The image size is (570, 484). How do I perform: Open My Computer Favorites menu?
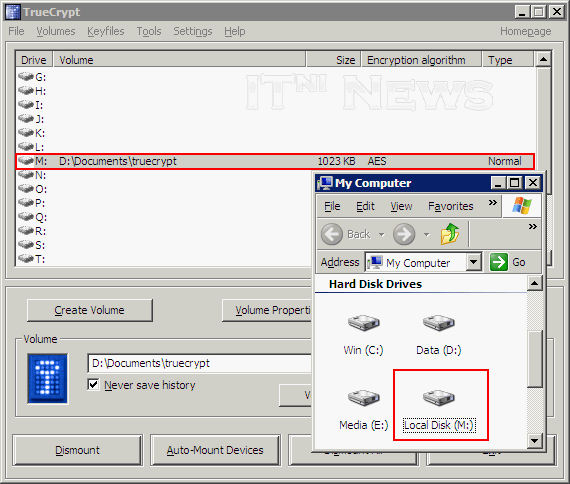tap(451, 206)
